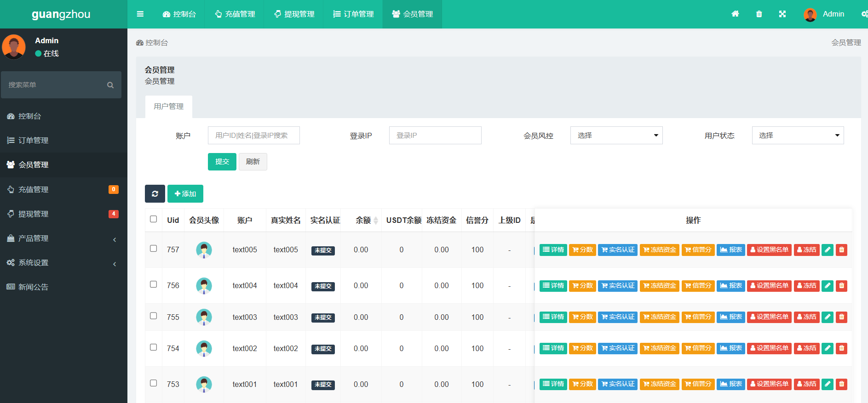Click the 账户 search input field

[253, 136]
